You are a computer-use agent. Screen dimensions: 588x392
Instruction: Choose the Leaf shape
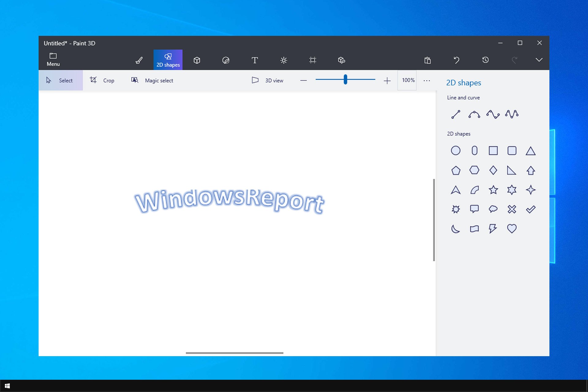click(474, 190)
